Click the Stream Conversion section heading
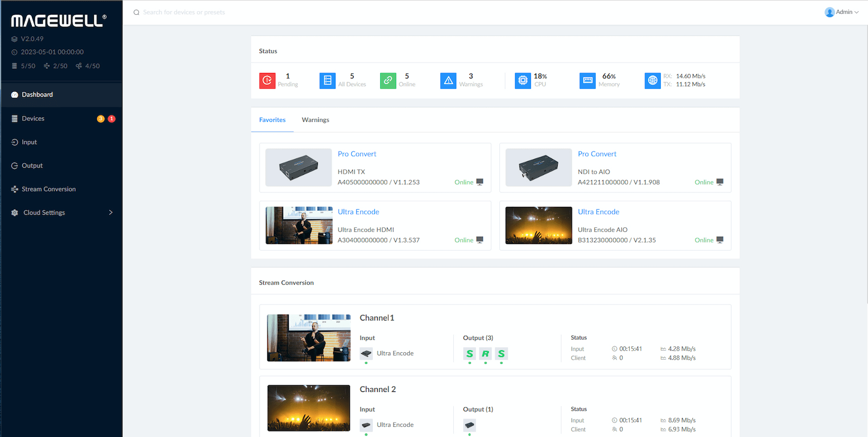The width and height of the screenshot is (868, 437). click(286, 283)
